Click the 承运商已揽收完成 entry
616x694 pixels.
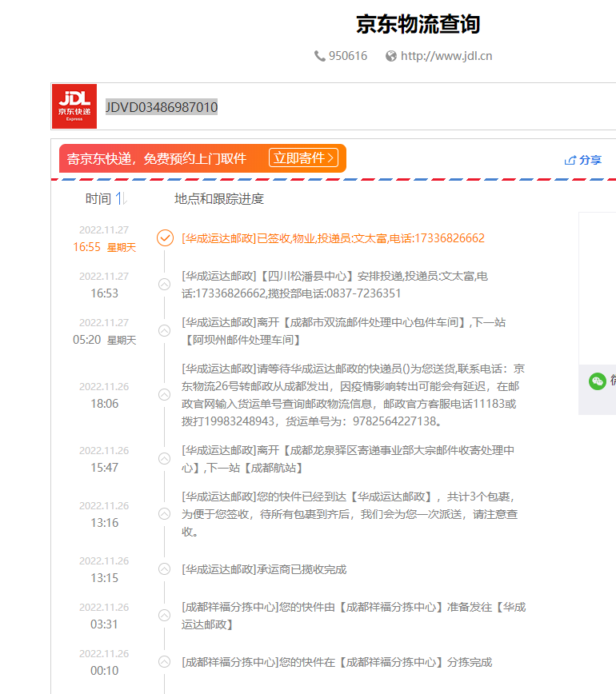coord(264,569)
